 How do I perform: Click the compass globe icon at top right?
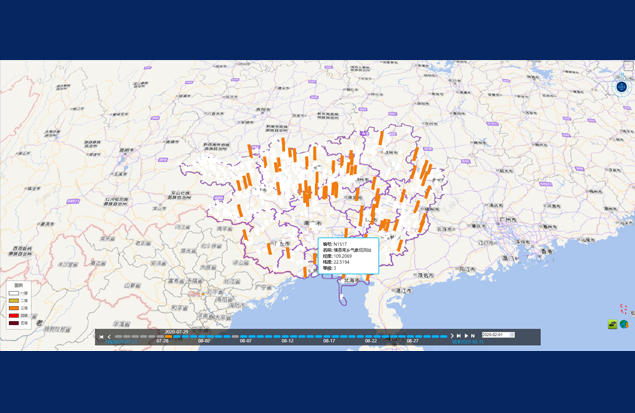click(x=621, y=87)
